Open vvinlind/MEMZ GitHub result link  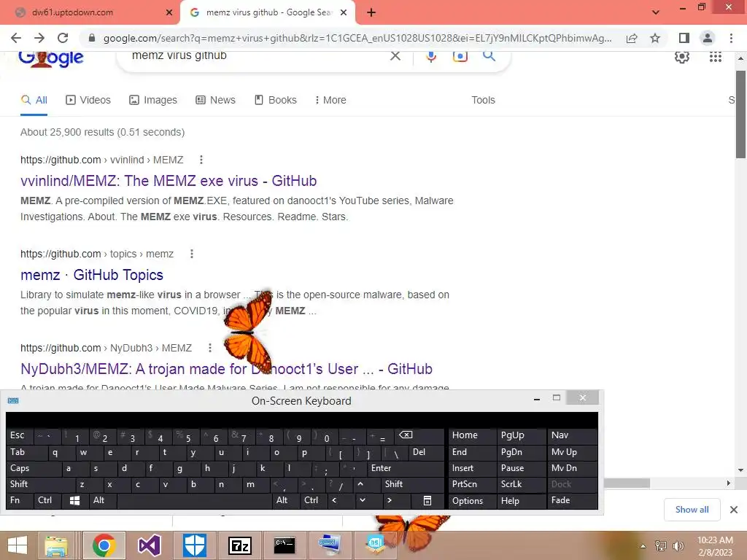point(169,181)
